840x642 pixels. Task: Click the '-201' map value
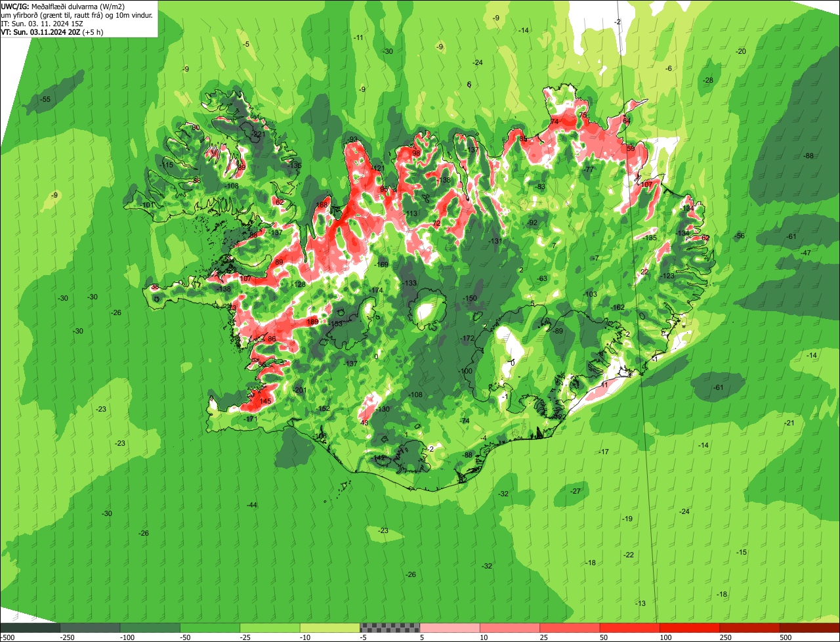(x=300, y=391)
